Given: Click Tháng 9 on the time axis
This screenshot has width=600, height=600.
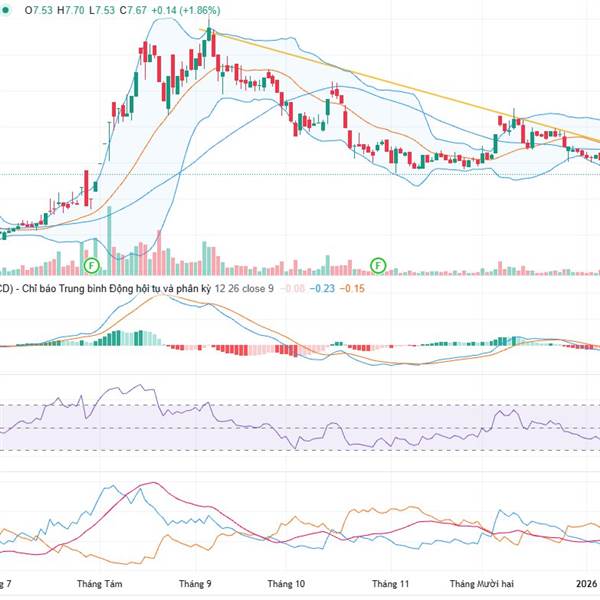Looking at the screenshot, I should [194, 582].
